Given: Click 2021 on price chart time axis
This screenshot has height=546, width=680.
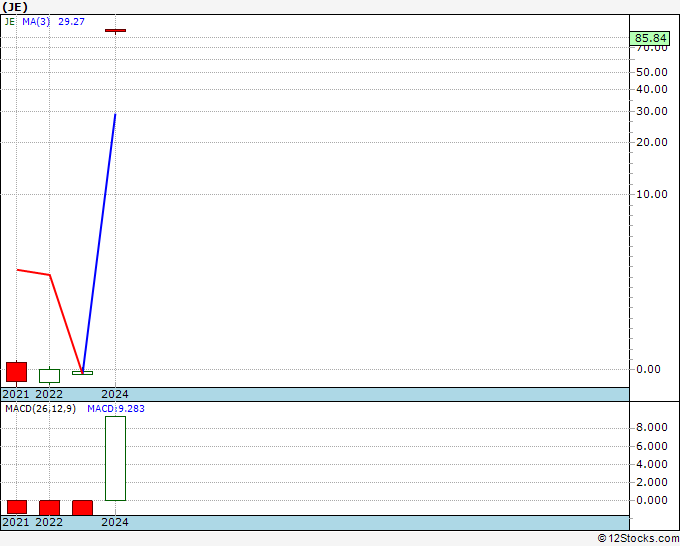Looking at the screenshot, I should pos(16,394).
